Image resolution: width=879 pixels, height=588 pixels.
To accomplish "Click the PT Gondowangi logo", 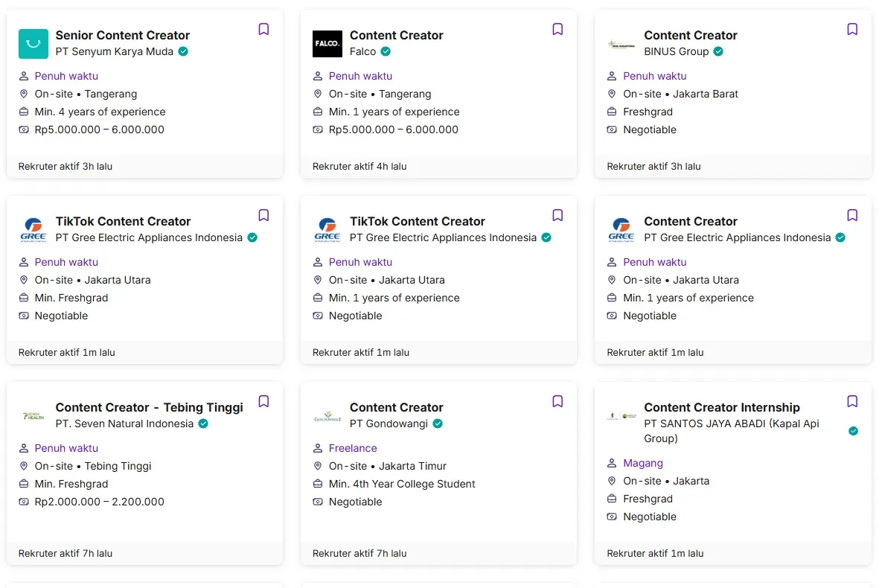I will (x=327, y=416).
